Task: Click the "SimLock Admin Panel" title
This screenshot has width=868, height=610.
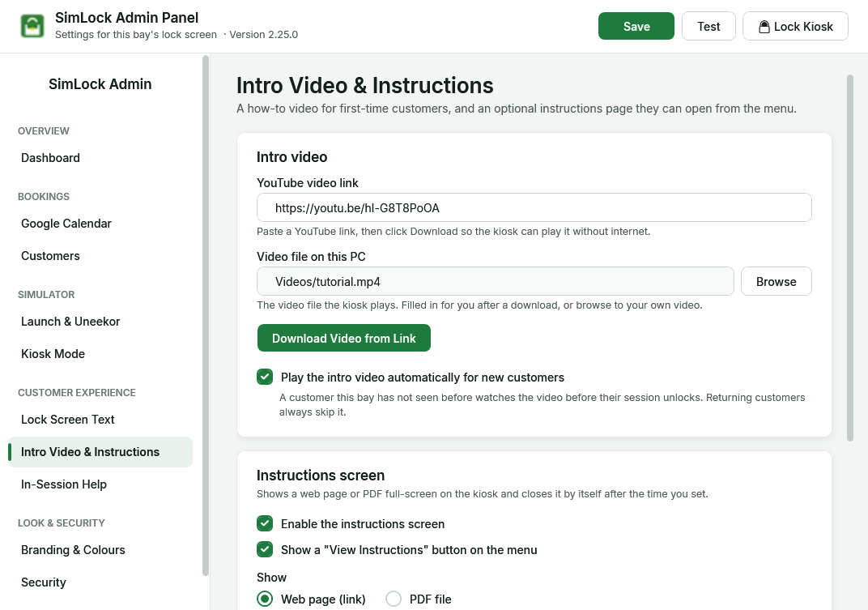Action: pos(127,18)
